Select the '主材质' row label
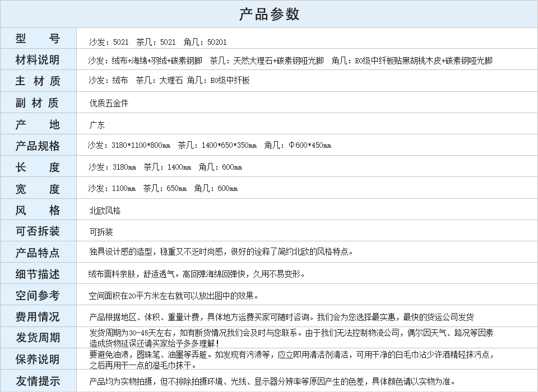 [x=38, y=81]
